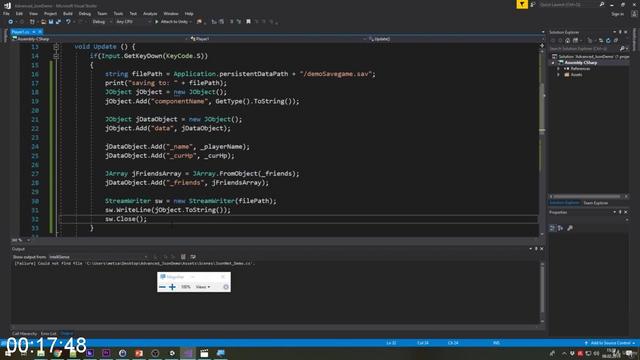Click the Sign in link

point(617,14)
